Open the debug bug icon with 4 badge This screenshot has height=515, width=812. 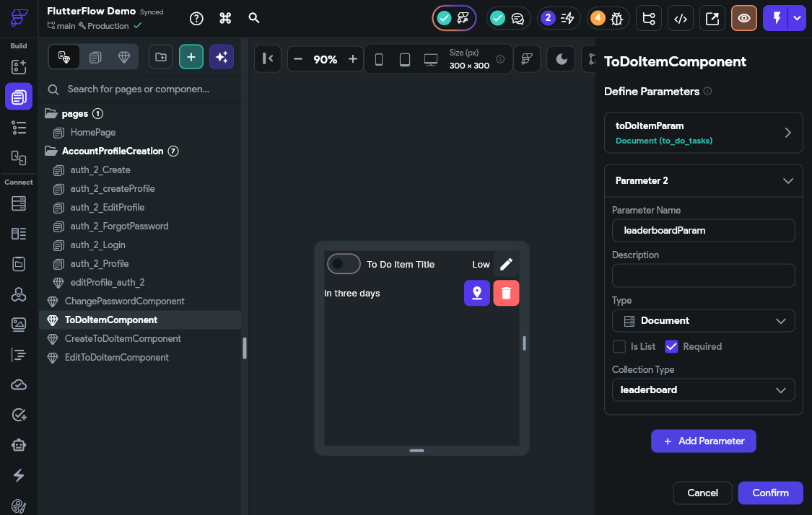(x=608, y=18)
